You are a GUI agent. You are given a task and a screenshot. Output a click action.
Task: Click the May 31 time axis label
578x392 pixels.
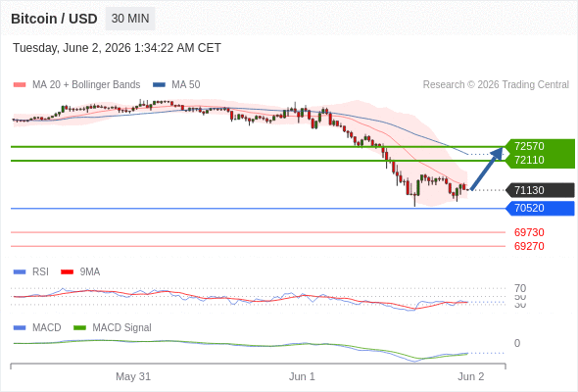click(133, 376)
